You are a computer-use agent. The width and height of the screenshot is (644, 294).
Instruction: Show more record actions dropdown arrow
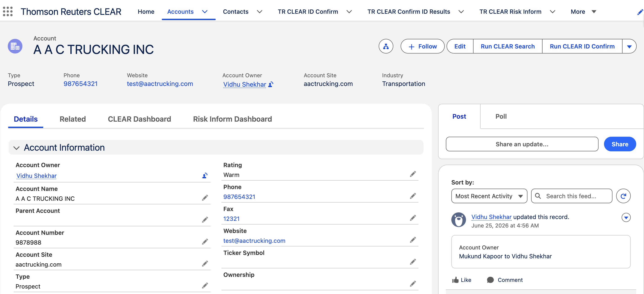[629, 46]
